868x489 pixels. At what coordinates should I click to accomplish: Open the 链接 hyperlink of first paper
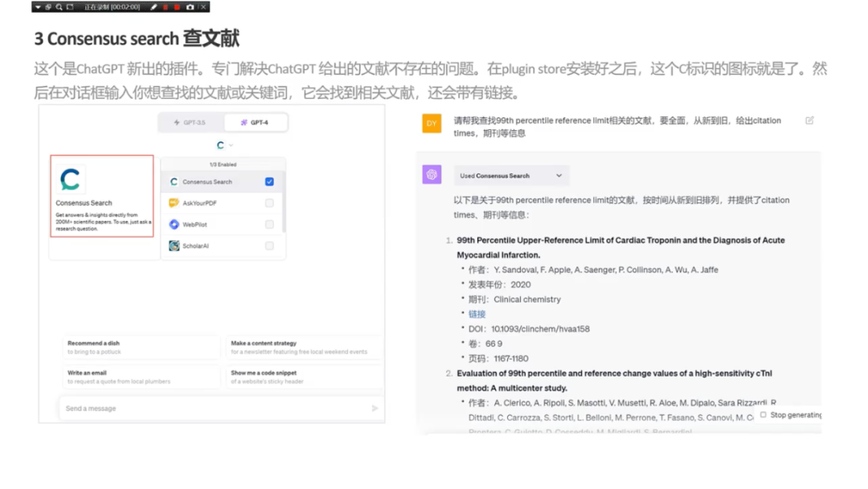point(477,314)
